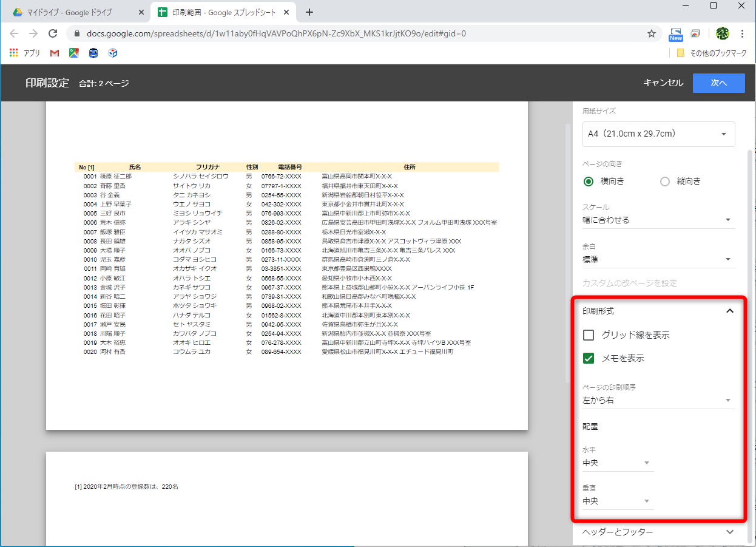
Task: Click the サイトウ リカ furigana cell
Action: point(192,186)
